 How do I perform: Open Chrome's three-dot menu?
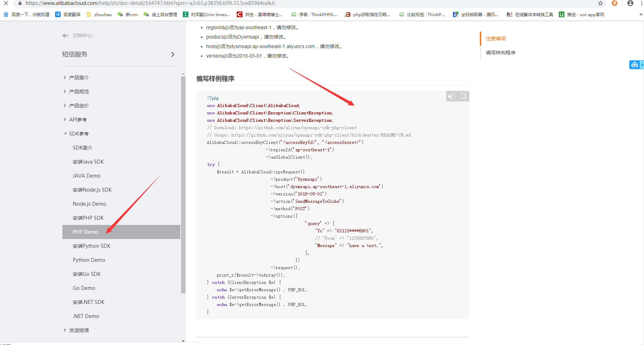click(641, 3)
